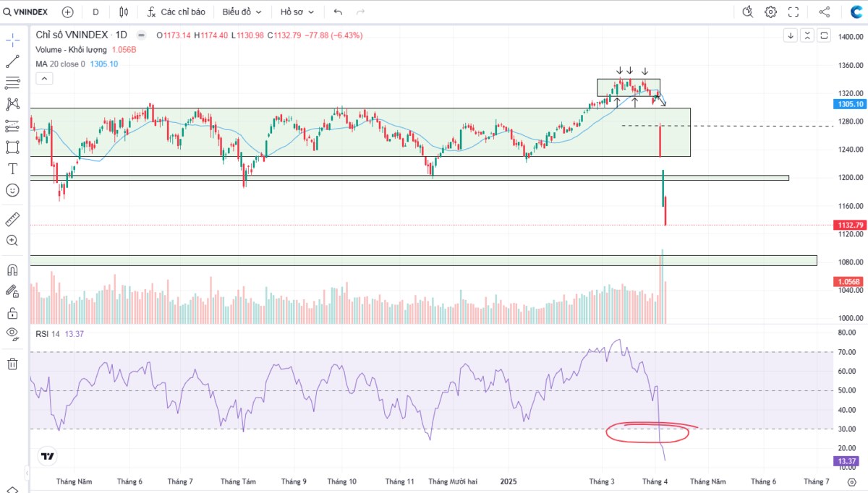Image resolution: width=868 pixels, height=493 pixels.
Task: Click the blue C logo
Action: click(856, 12)
